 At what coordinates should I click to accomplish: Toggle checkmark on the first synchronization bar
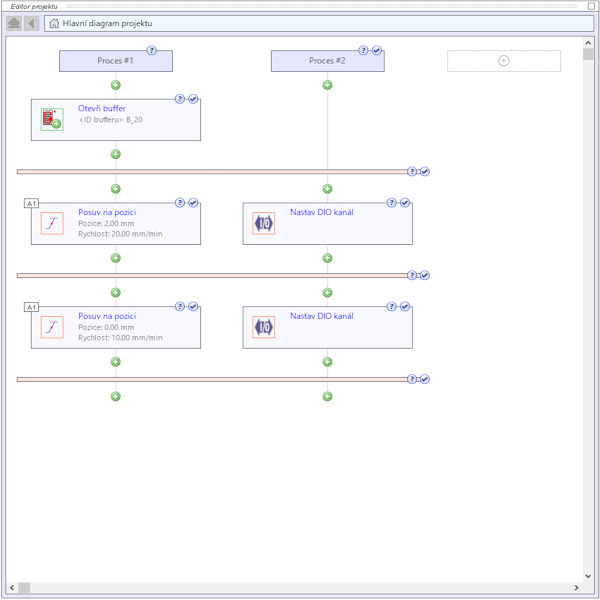(x=425, y=171)
